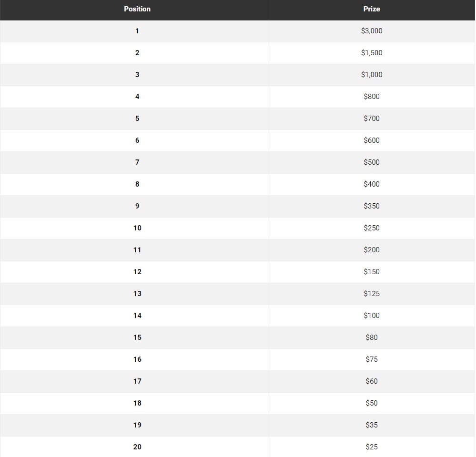This screenshot has height=457, width=476.
Task: Select the $1,500 prize amount
Action: 372,53
